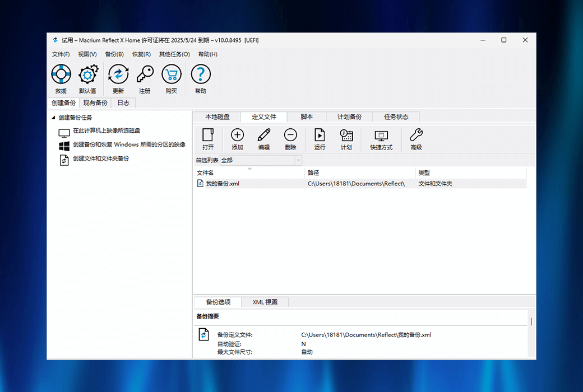Click the 创建备份任务 tree label
Image resolution: width=583 pixels, height=392 pixels.
point(75,118)
